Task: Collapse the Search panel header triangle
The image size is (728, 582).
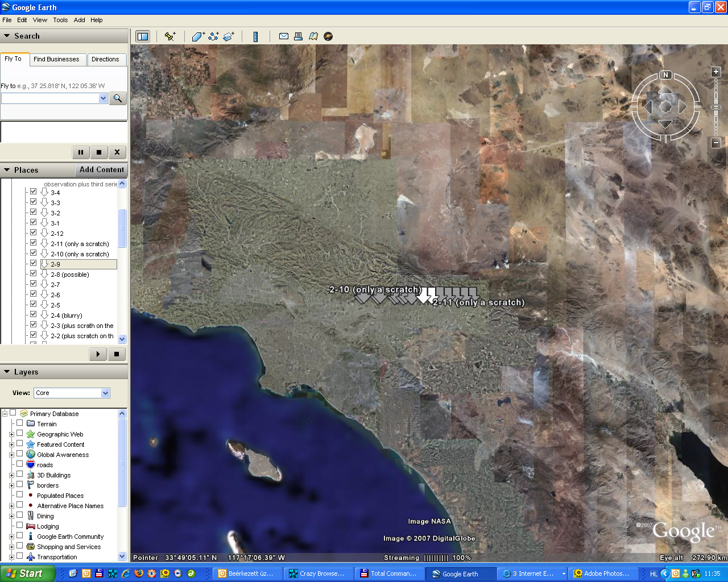Action: (7, 36)
